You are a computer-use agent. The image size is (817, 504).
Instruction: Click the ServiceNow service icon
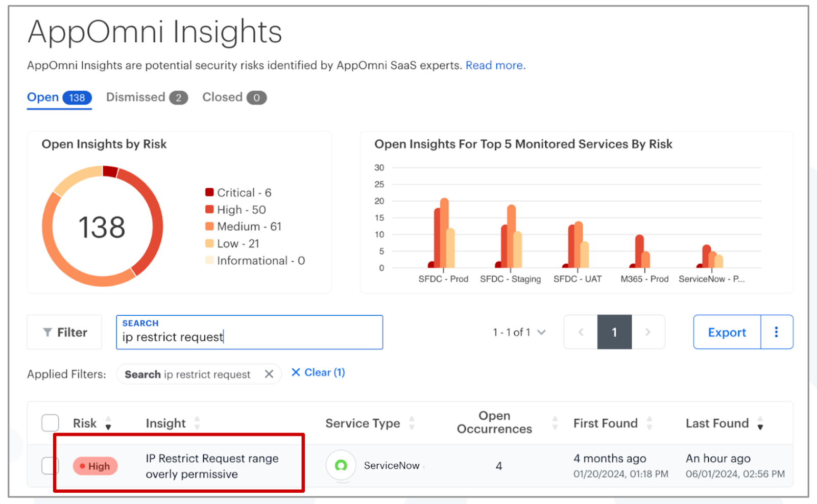(x=341, y=465)
